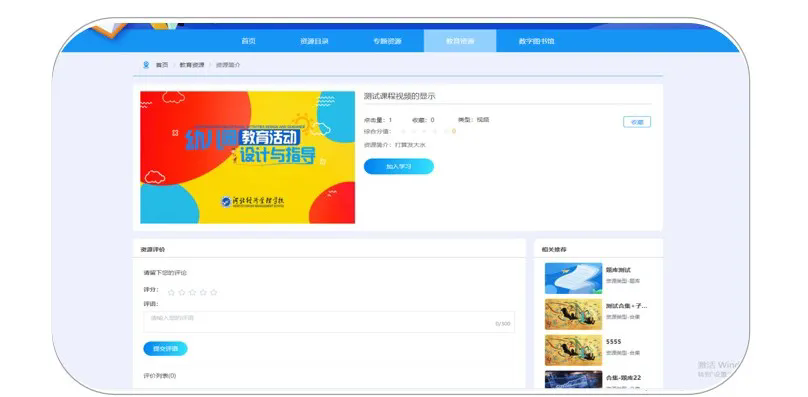
Task: Rate five stars in 评分
Action: point(213,292)
